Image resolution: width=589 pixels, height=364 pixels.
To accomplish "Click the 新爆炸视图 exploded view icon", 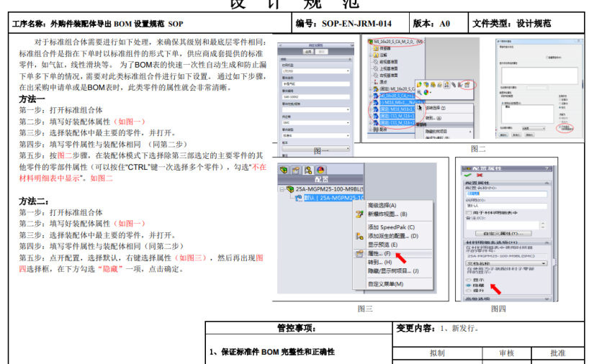I will click(x=359, y=214).
